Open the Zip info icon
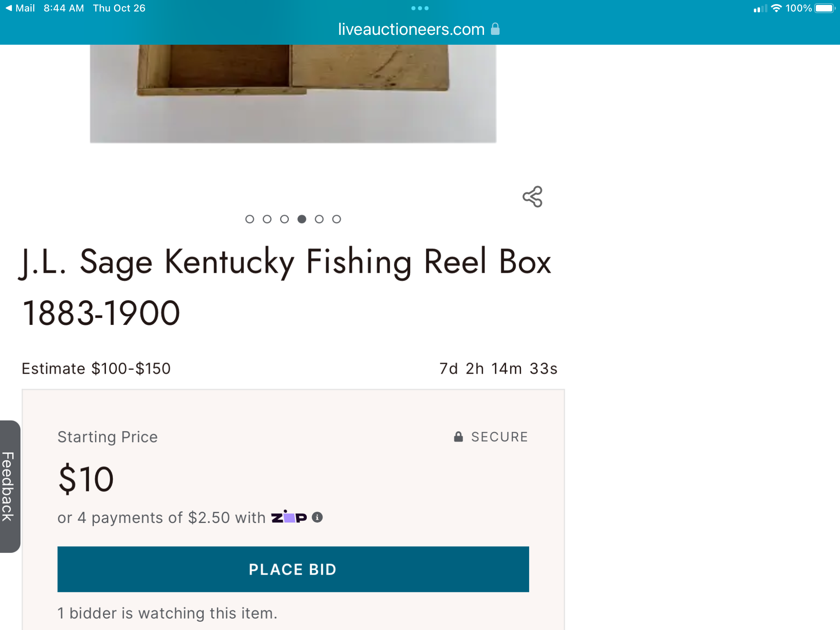The width and height of the screenshot is (840, 630). pos(317,517)
